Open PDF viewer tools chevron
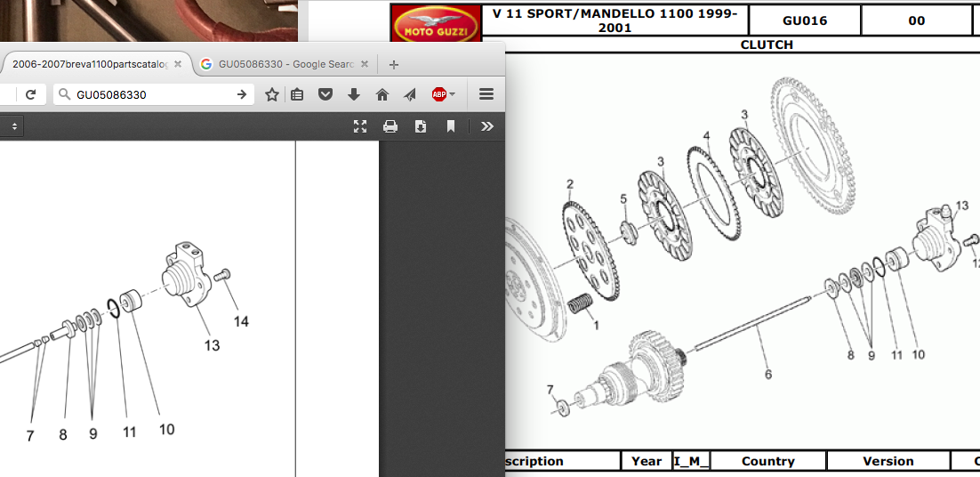The image size is (980, 477). coord(486,126)
